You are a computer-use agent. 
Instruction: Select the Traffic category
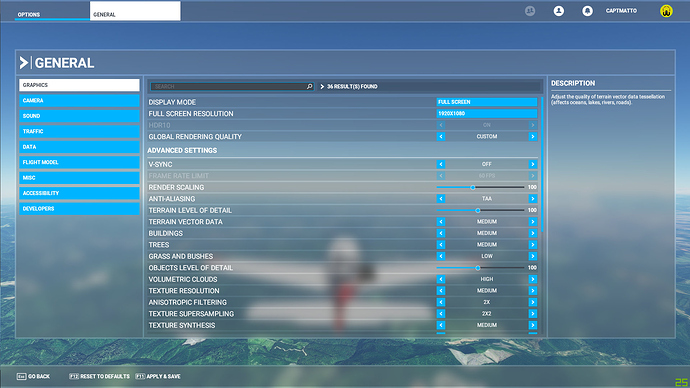79,131
